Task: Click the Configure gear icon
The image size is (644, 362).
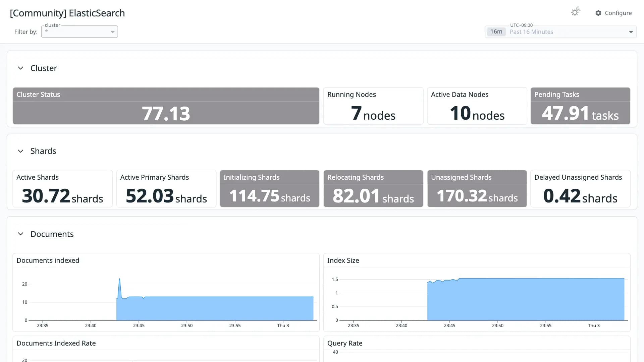Action: click(x=598, y=13)
